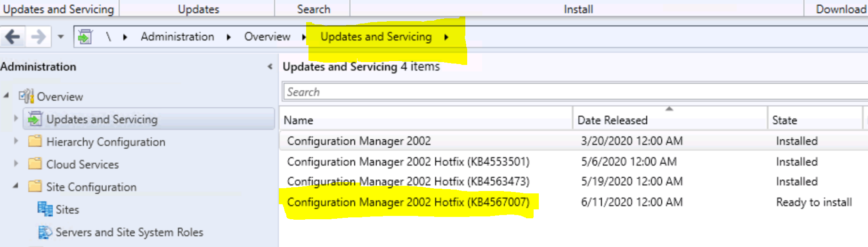Go back with the back arrow

click(x=13, y=36)
